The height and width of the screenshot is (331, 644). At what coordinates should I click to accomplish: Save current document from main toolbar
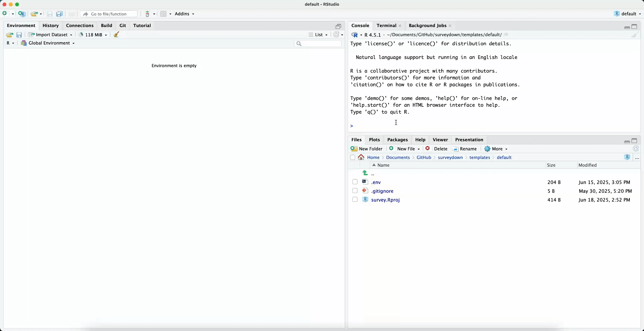click(50, 14)
